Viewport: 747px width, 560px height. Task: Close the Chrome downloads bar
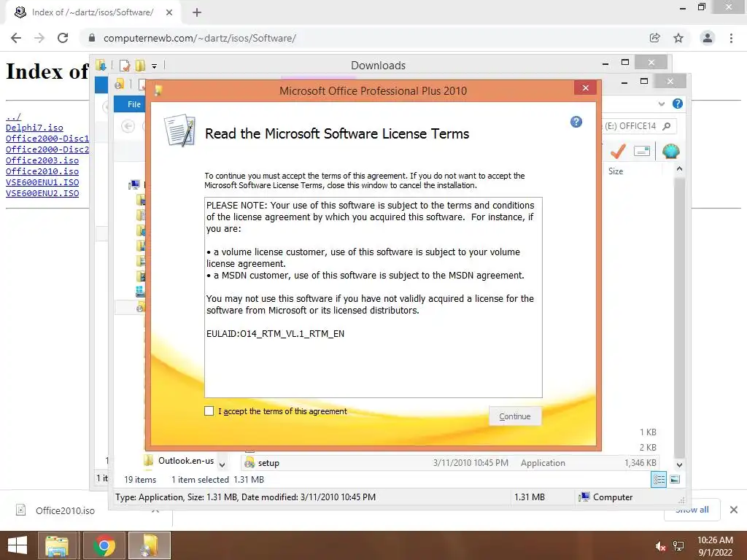point(734,510)
